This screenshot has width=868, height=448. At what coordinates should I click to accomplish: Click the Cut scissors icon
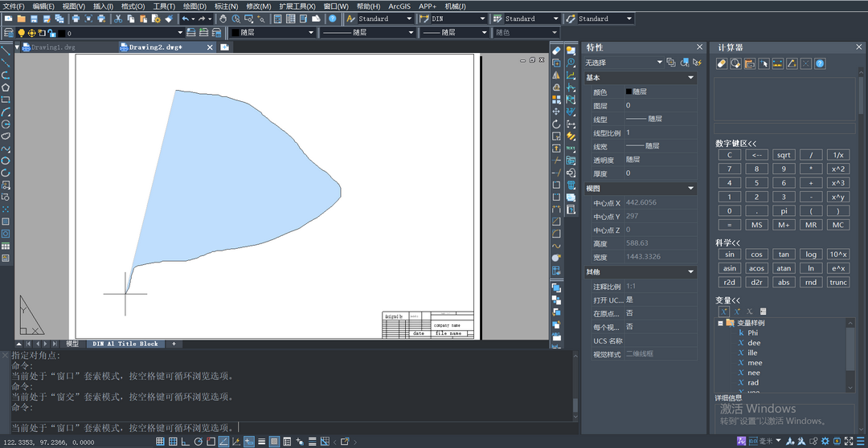click(118, 18)
